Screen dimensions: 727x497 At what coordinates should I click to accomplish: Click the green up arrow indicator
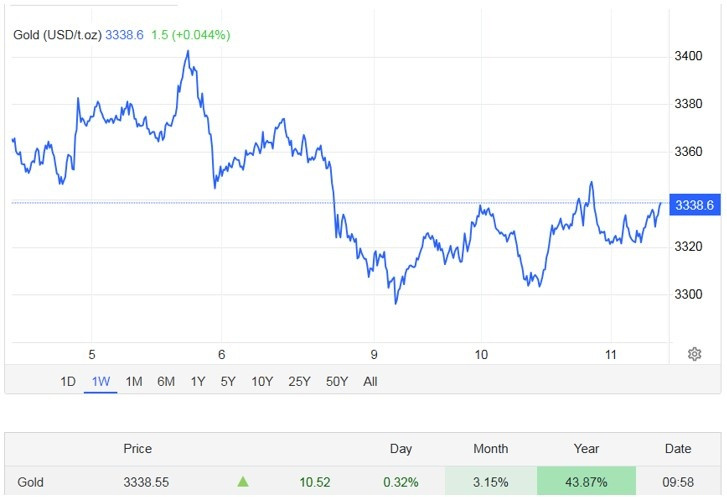click(242, 482)
